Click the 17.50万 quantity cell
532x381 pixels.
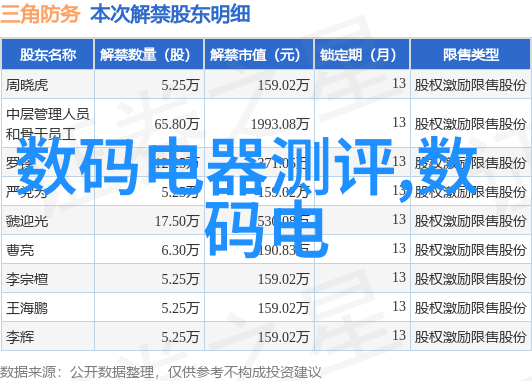point(177,221)
